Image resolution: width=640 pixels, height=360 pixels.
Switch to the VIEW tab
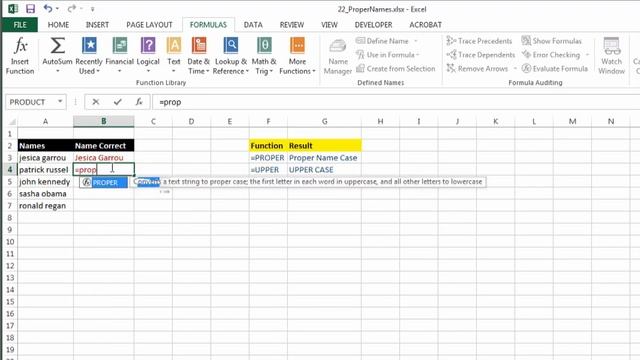[x=329, y=25]
